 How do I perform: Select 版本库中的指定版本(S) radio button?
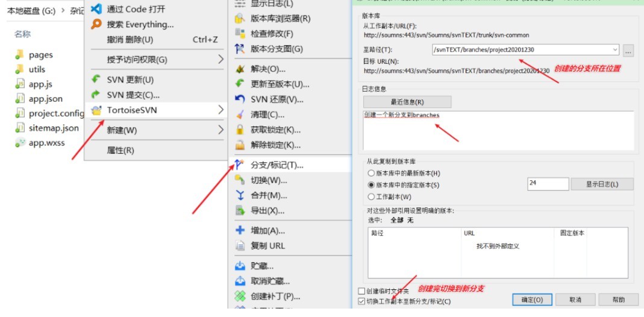click(x=371, y=185)
